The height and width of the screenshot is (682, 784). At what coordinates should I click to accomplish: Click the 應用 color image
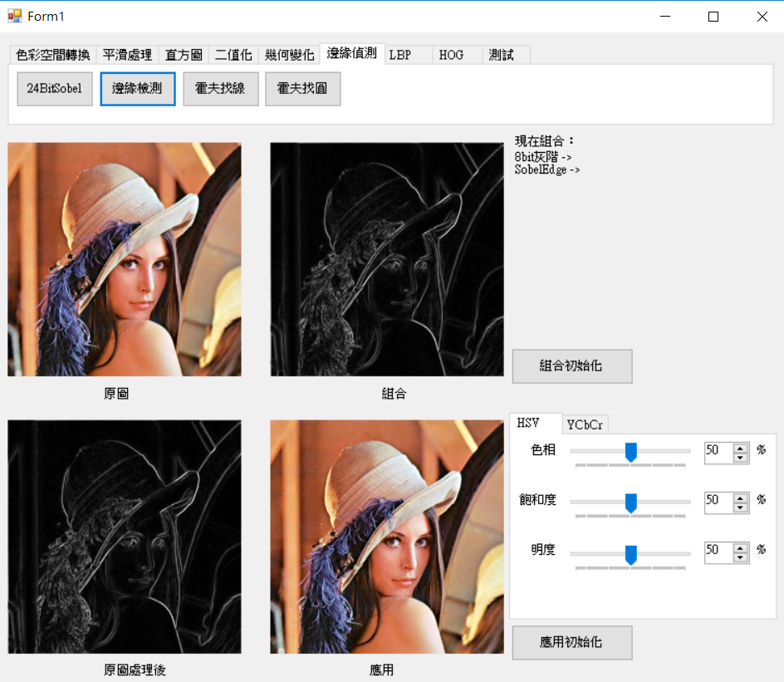pyautogui.click(x=387, y=537)
